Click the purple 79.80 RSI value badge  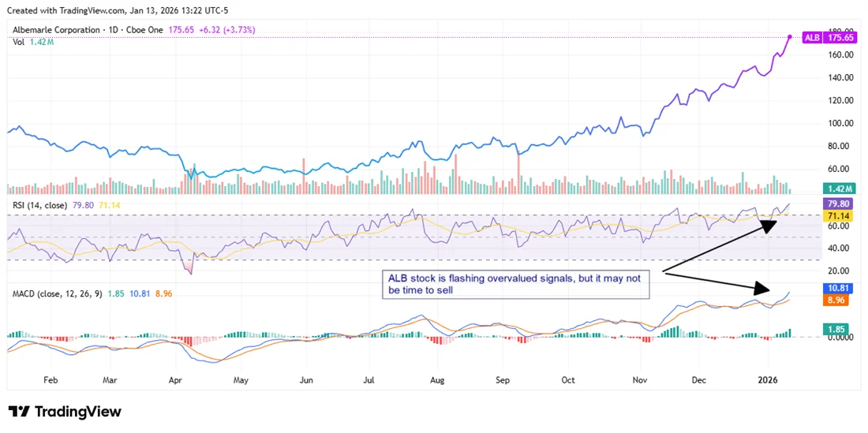(838, 203)
